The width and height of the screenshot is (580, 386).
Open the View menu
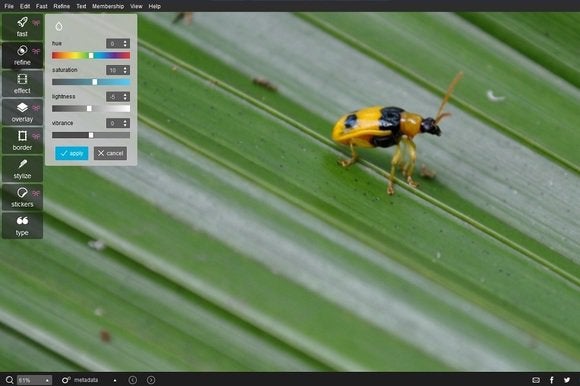[136, 6]
